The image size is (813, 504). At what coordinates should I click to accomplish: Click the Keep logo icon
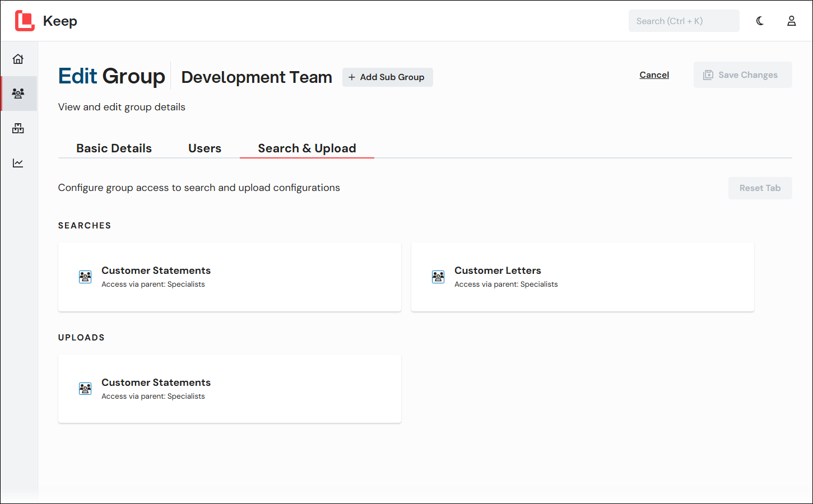click(x=25, y=21)
